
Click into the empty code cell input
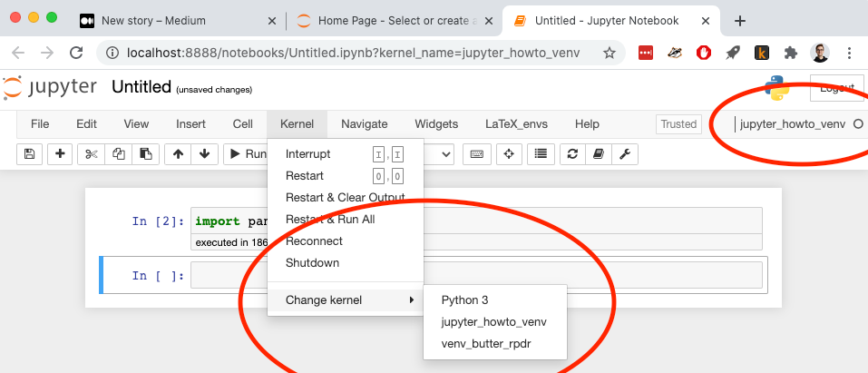tap(476, 275)
